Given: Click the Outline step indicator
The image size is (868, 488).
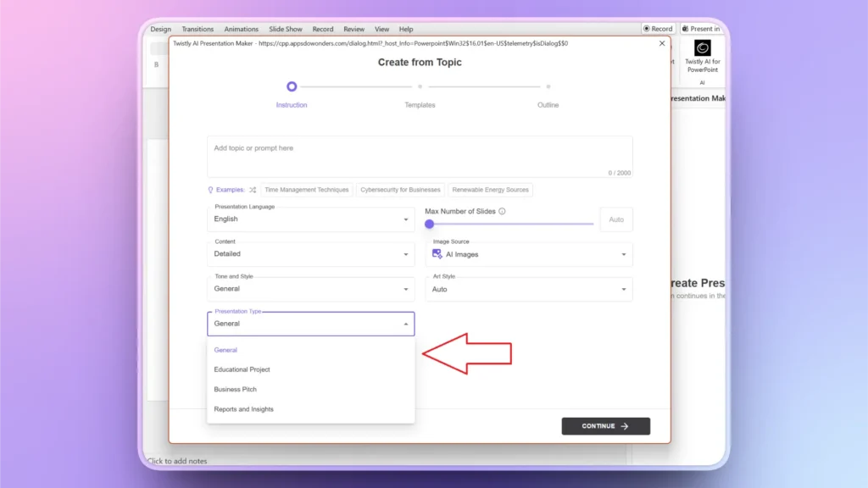Looking at the screenshot, I should (x=548, y=87).
